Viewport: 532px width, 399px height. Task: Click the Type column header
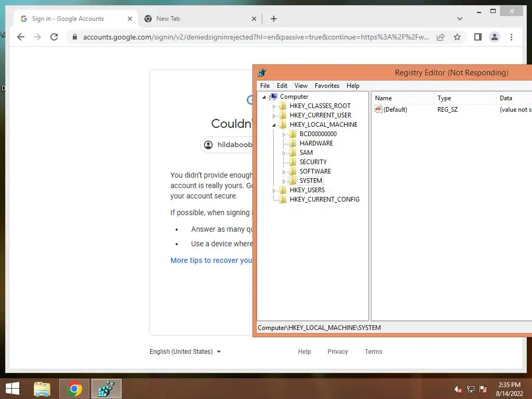click(465, 98)
